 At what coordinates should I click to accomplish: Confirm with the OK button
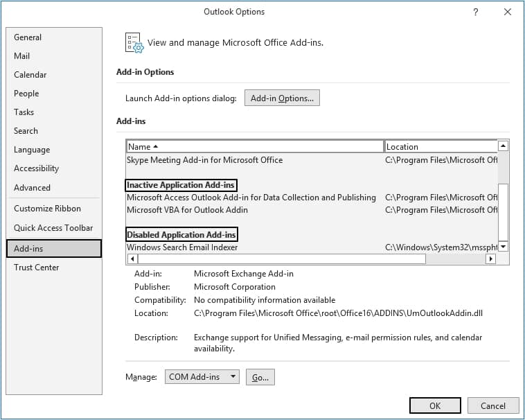(435, 405)
